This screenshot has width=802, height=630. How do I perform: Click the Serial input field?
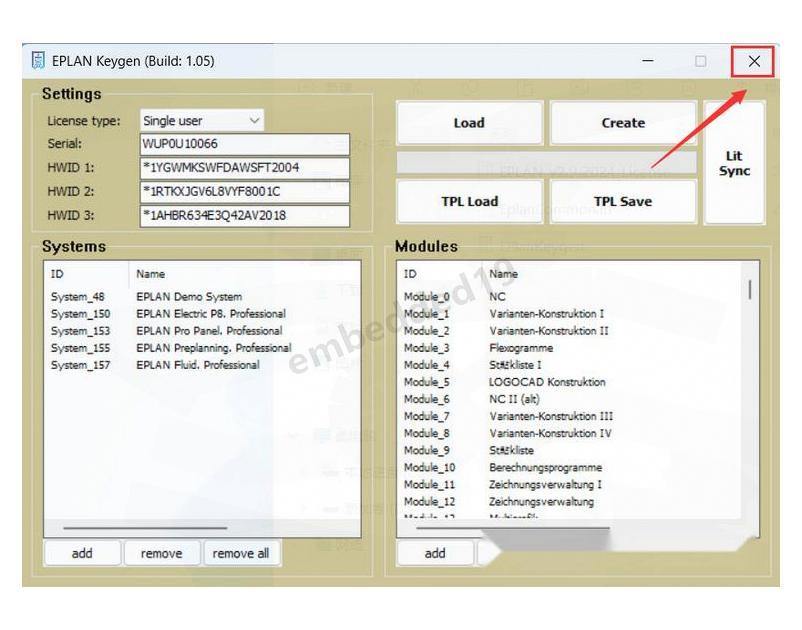pyautogui.click(x=244, y=144)
